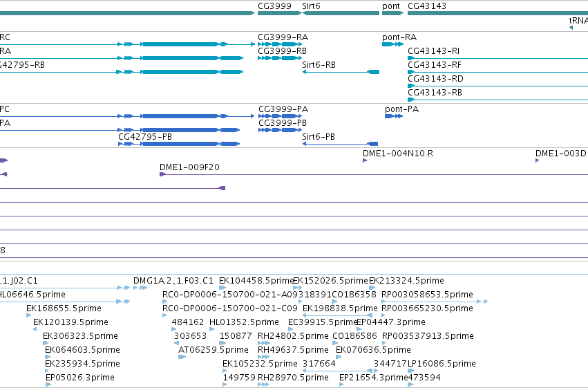This screenshot has height=388, width=588.
Task: Select the CO186358 feature
Action: [354, 295]
